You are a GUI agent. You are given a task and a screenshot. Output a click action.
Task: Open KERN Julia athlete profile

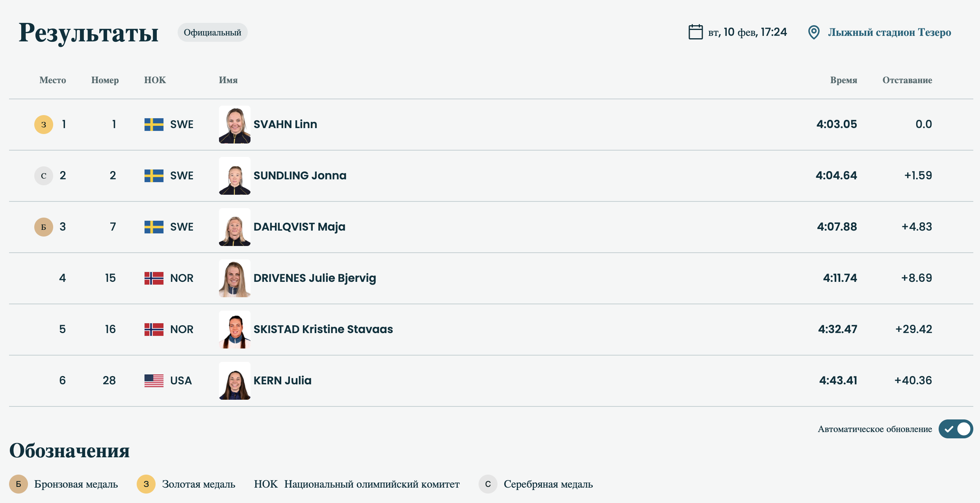click(x=282, y=381)
